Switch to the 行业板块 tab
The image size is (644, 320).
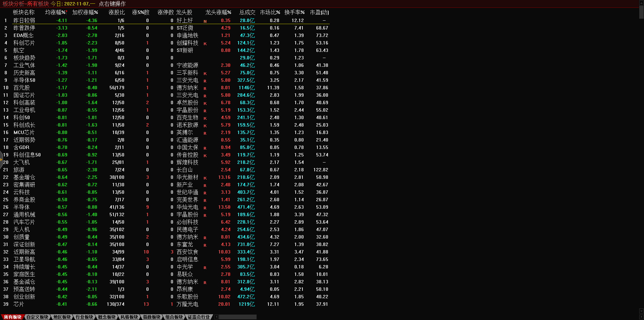84,317
